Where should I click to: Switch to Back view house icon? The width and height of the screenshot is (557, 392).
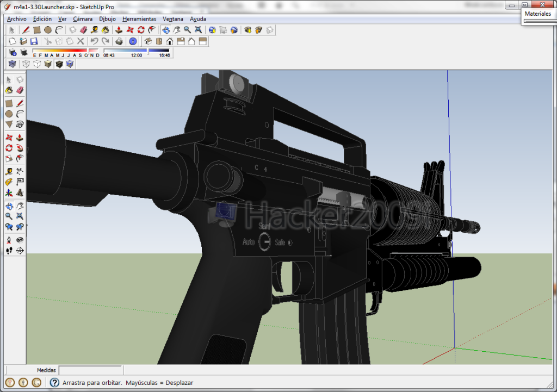192,41
